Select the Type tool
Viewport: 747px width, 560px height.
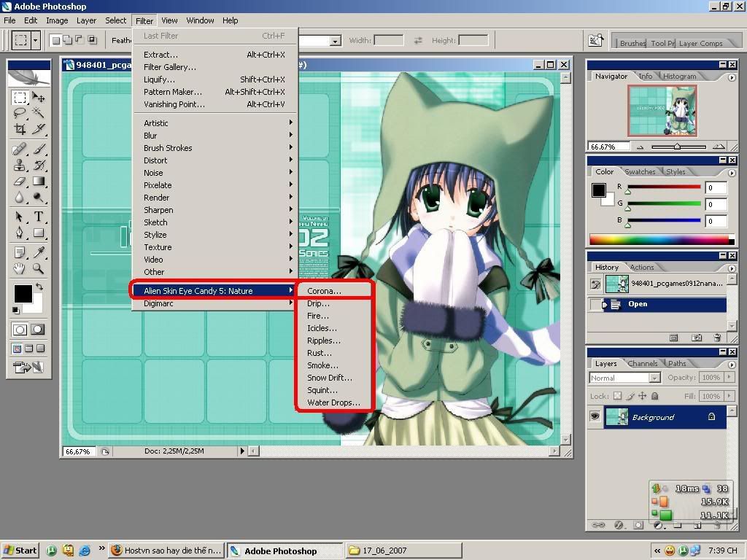pyautogui.click(x=39, y=217)
